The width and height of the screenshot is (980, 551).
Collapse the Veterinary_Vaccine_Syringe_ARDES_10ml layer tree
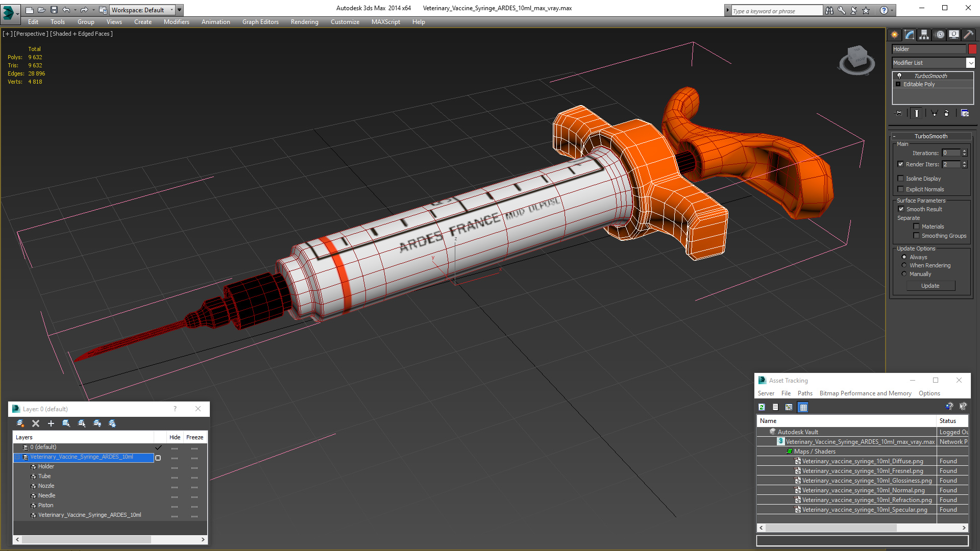(x=17, y=457)
